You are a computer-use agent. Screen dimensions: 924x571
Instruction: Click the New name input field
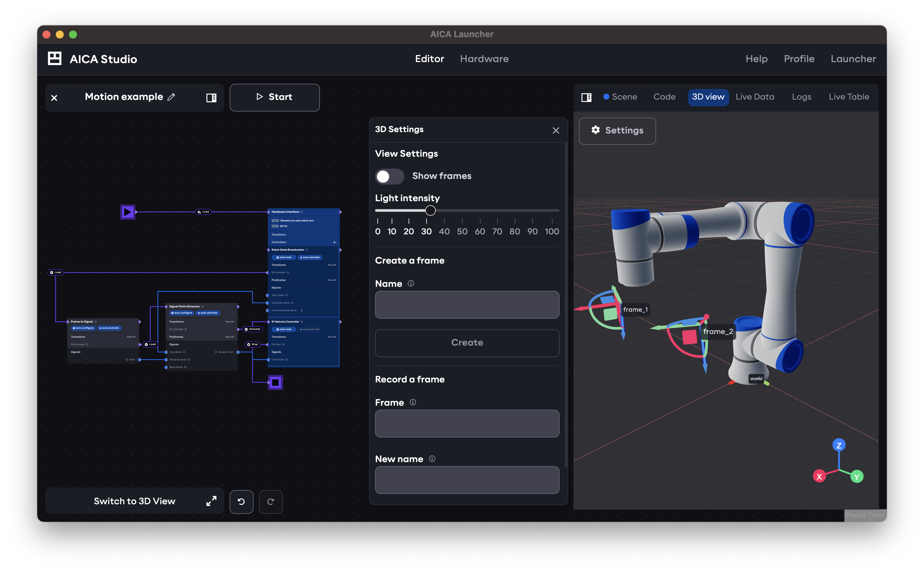pos(467,480)
